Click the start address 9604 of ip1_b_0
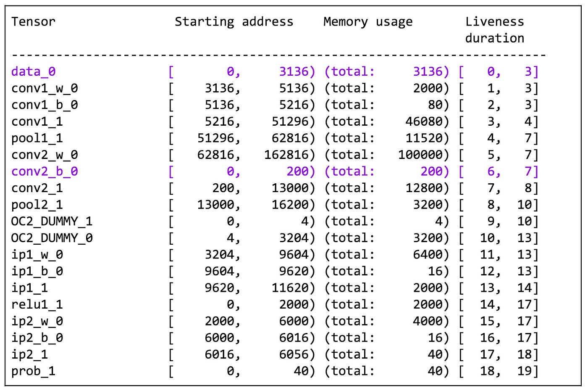 [219, 271]
